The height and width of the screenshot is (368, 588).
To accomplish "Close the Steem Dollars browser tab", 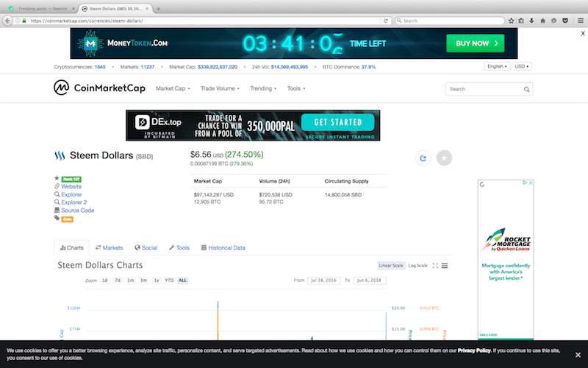I will (x=147, y=9).
